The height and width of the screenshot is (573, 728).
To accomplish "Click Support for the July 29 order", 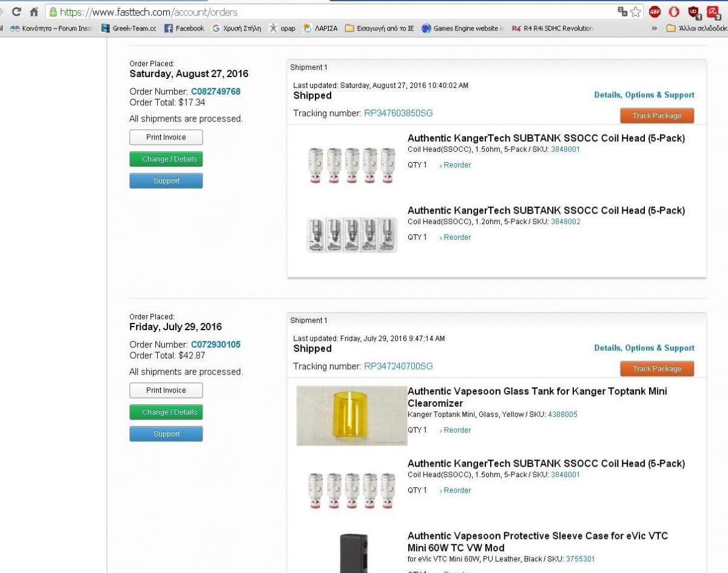I will (166, 434).
